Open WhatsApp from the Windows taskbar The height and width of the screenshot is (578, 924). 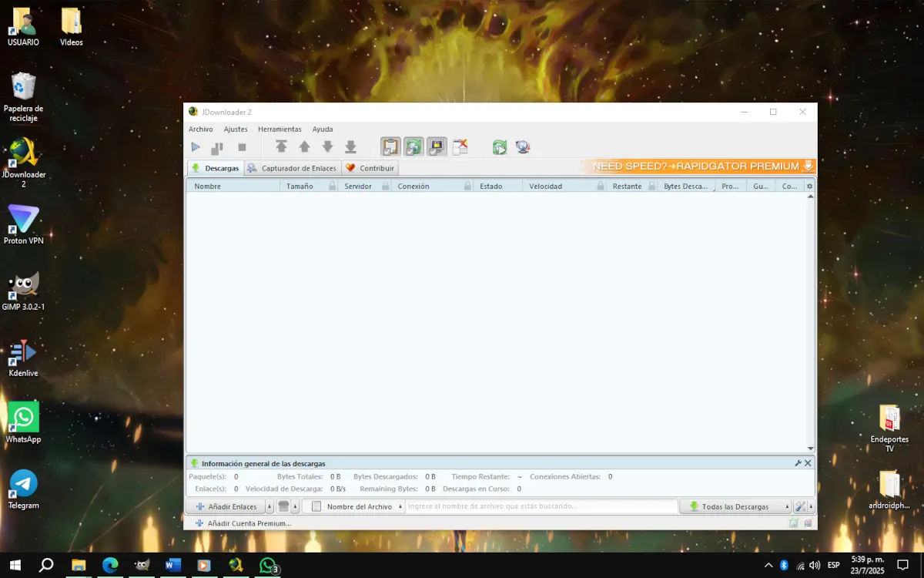268,565
